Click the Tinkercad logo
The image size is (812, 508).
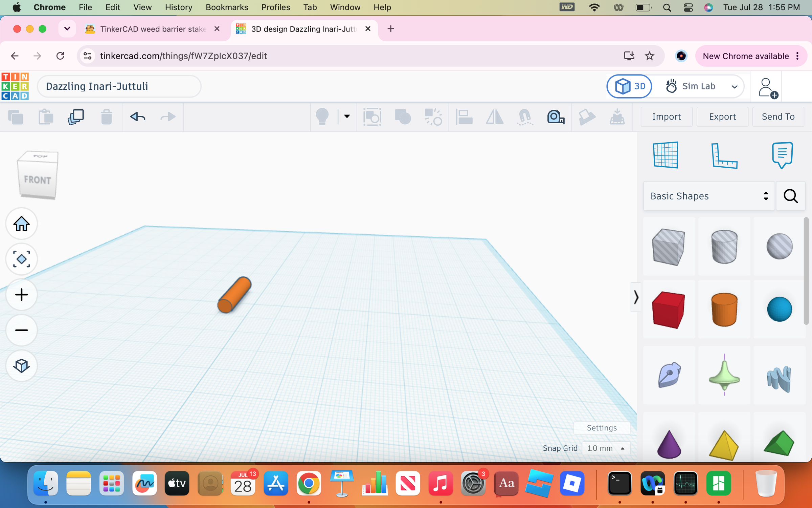coord(15,86)
